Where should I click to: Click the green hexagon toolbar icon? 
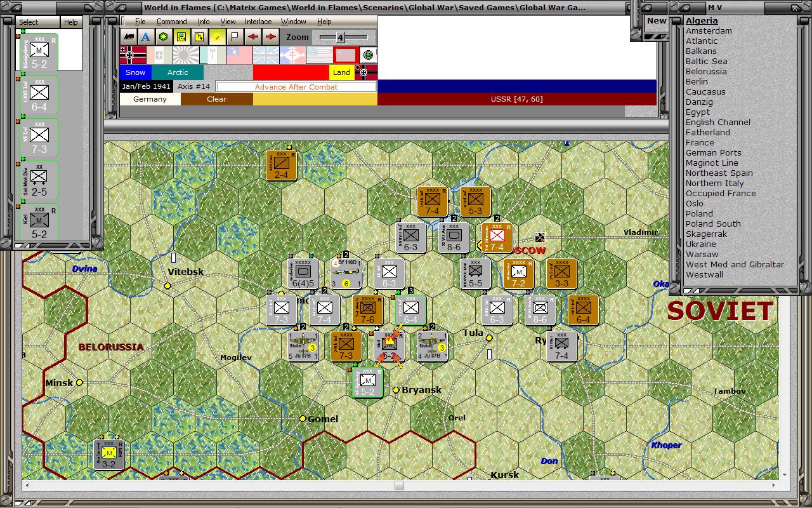164,37
